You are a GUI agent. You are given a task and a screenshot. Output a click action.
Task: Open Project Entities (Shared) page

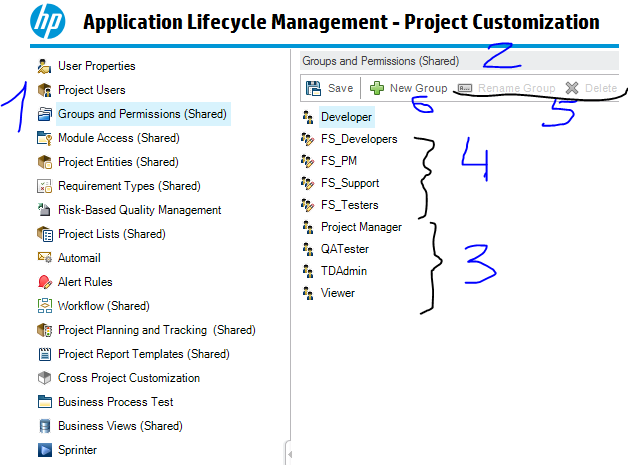[118, 162]
